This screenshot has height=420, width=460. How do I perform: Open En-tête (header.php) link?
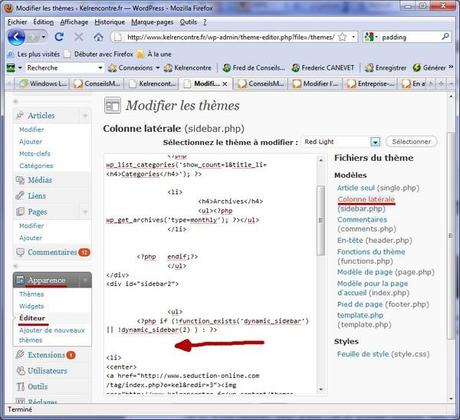click(x=375, y=240)
